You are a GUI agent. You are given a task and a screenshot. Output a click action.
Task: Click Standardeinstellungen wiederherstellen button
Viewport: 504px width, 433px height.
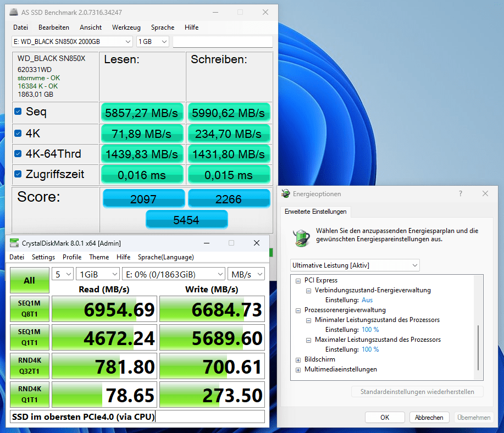click(417, 392)
